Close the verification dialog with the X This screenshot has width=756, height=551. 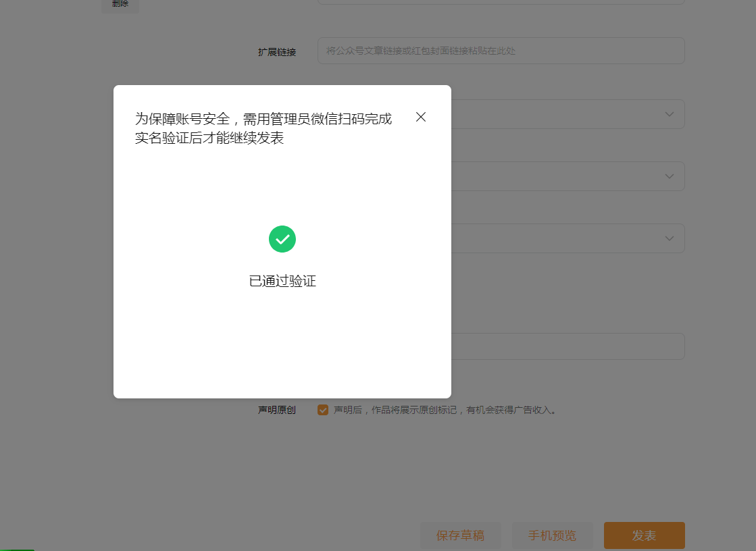point(420,117)
